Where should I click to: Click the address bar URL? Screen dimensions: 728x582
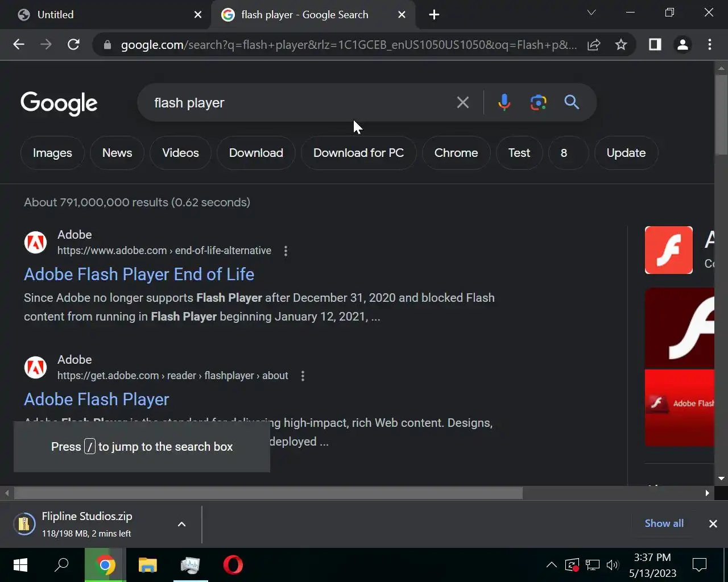click(x=348, y=45)
